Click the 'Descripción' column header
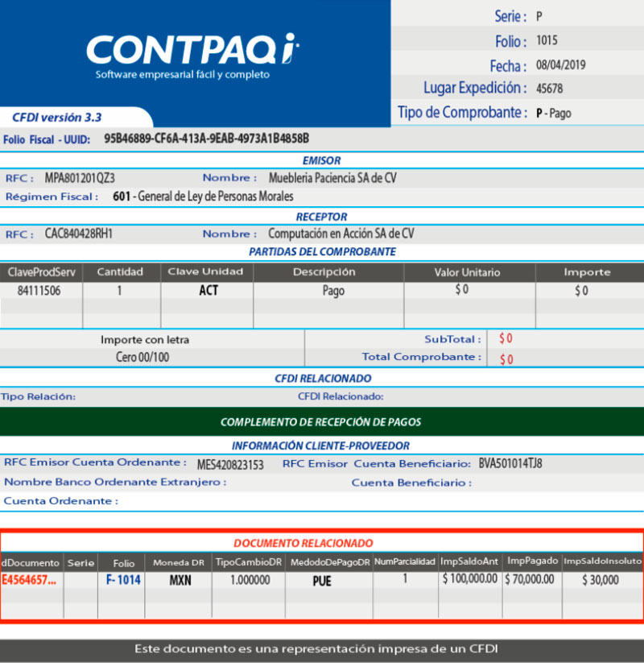 coord(324,271)
